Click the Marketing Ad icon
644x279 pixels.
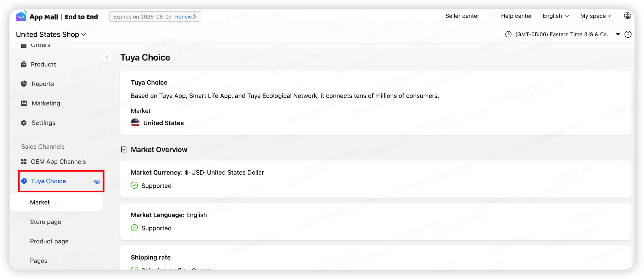click(x=24, y=103)
